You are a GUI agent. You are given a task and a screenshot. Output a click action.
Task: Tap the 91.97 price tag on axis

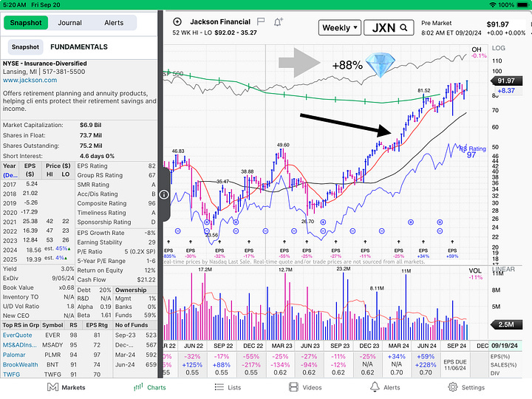(507, 81)
